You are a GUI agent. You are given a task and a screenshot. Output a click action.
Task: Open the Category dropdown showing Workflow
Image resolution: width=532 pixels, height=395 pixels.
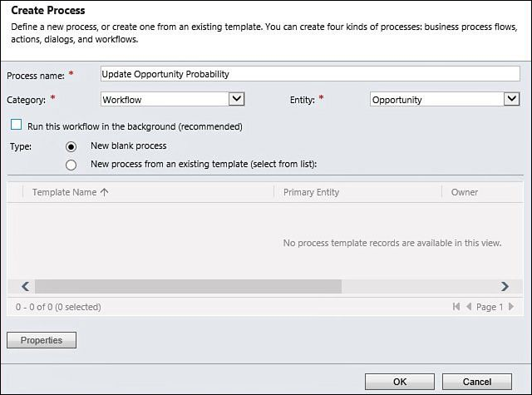(172, 100)
